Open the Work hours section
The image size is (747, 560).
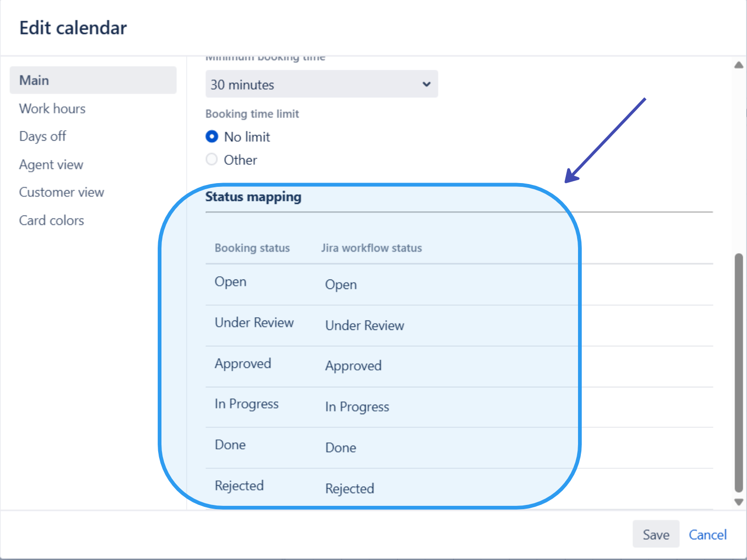click(52, 109)
